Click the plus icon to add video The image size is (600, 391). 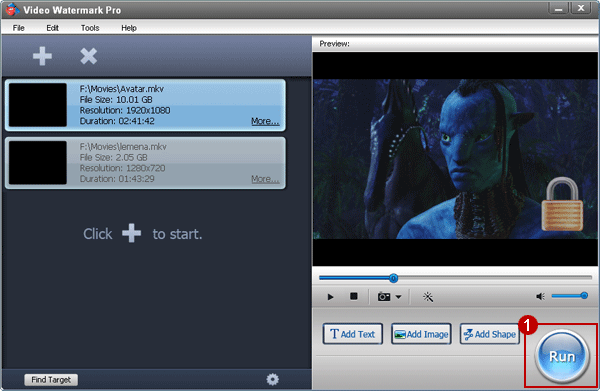coord(42,56)
